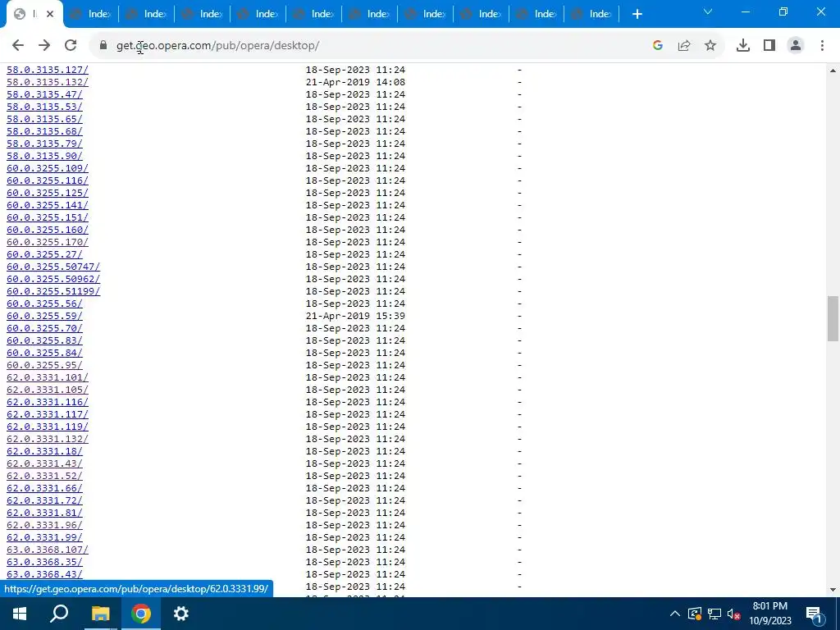Image resolution: width=840 pixels, height=630 pixels.
Task: Open the 58.0.3135.127/ folder link
Action: tap(47, 70)
